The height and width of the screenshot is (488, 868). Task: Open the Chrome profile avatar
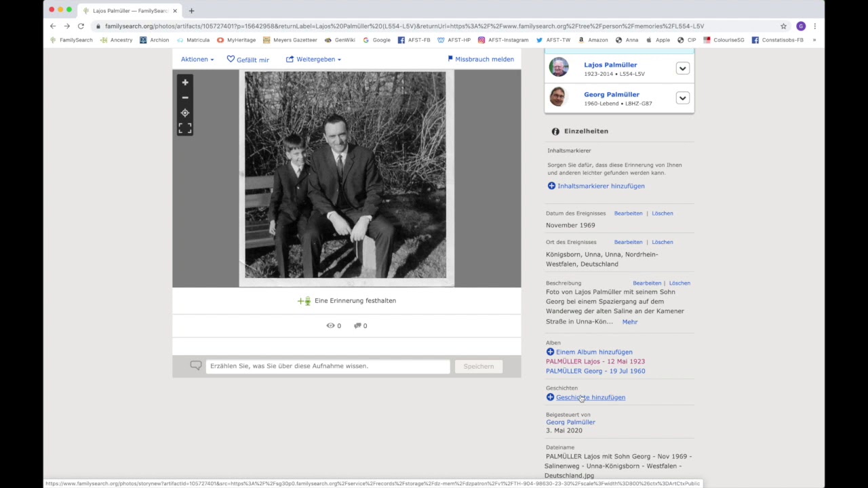pos(801,26)
